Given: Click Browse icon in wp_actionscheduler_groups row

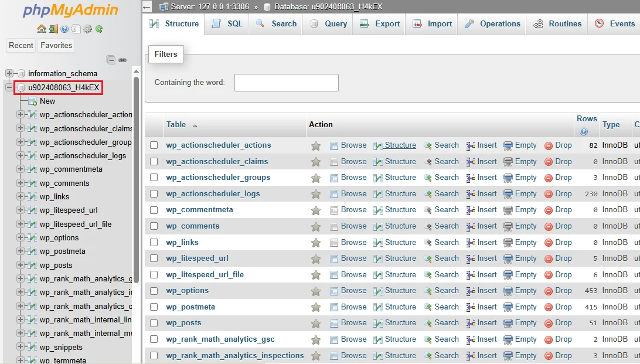Looking at the screenshot, I should (334, 178).
